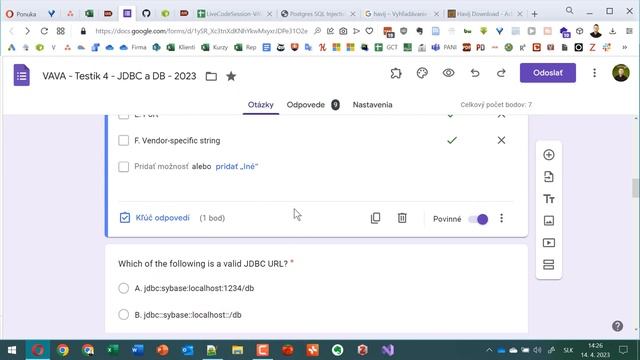Open new browser tab plus button
The image size is (640, 360).
(534, 14)
